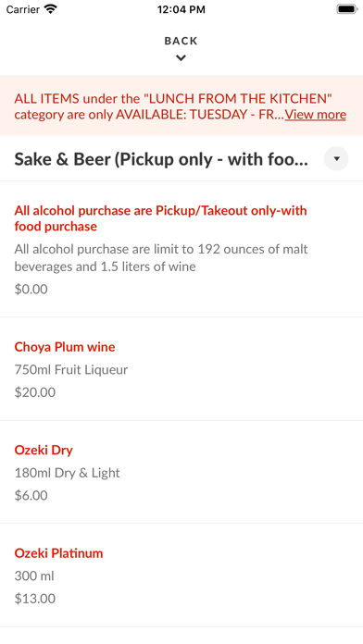Expand the category dropdown arrow button
The image size is (363, 644).
(336, 158)
